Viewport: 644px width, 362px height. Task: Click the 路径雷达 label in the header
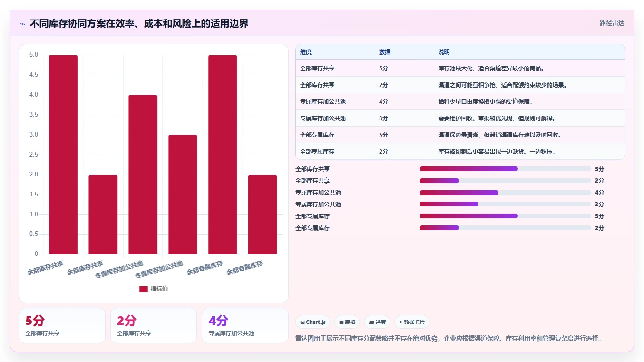pos(612,23)
